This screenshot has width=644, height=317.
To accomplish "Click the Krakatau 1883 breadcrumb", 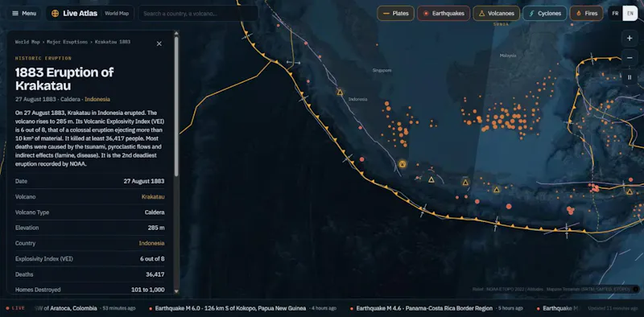I will pos(113,42).
